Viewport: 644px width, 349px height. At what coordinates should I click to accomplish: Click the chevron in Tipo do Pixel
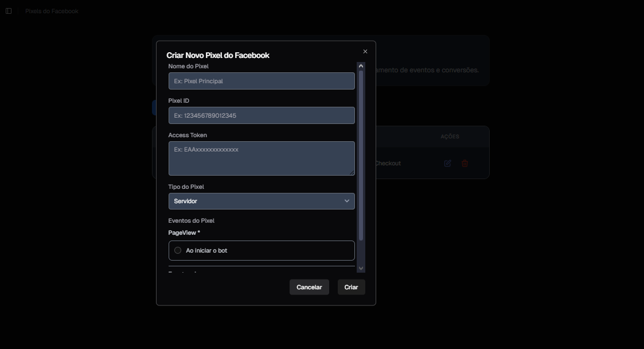pyautogui.click(x=347, y=201)
